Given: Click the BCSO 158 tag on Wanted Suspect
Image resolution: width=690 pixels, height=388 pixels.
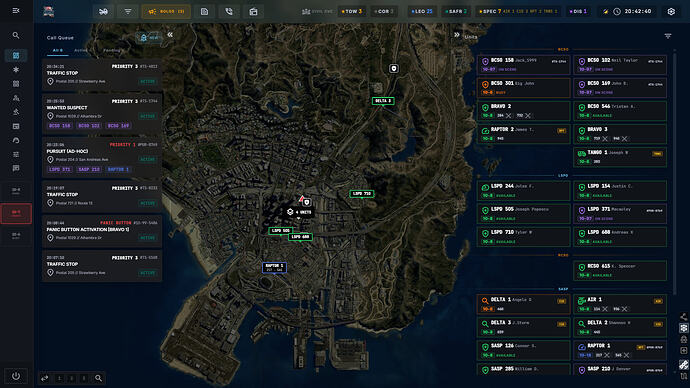Looking at the screenshot, I should coord(59,126).
